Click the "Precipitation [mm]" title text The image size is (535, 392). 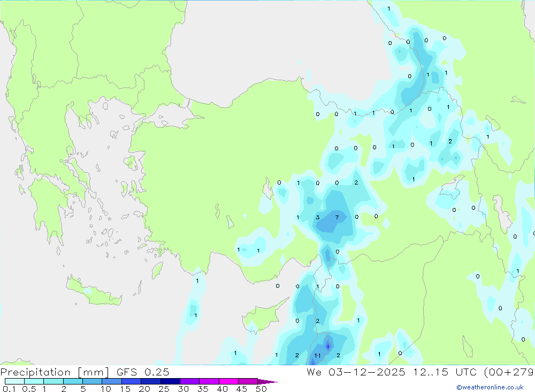(x=55, y=372)
